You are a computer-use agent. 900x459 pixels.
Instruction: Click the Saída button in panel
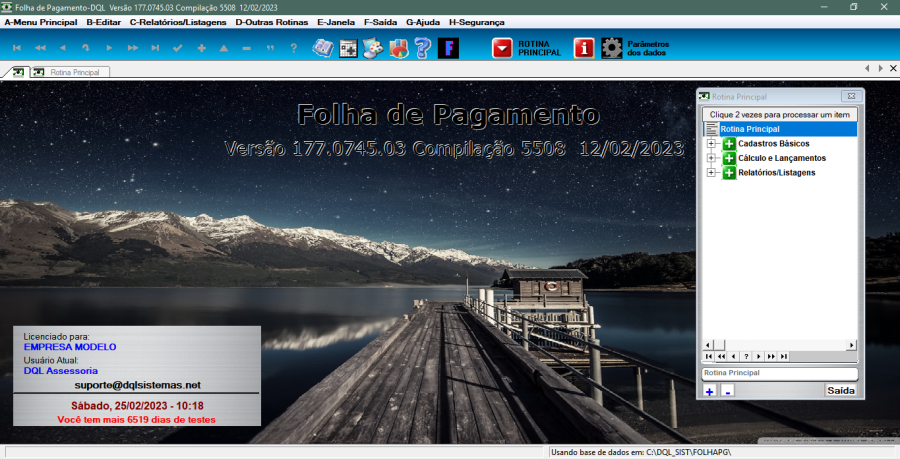click(841, 390)
